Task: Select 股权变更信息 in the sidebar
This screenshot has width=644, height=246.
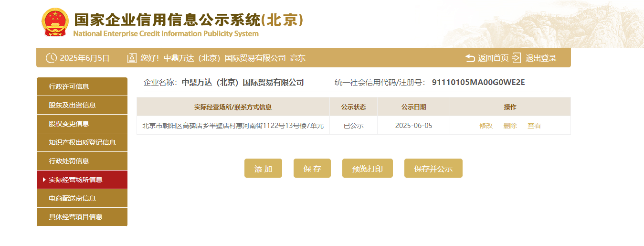Action: click(x=82, y=124)
